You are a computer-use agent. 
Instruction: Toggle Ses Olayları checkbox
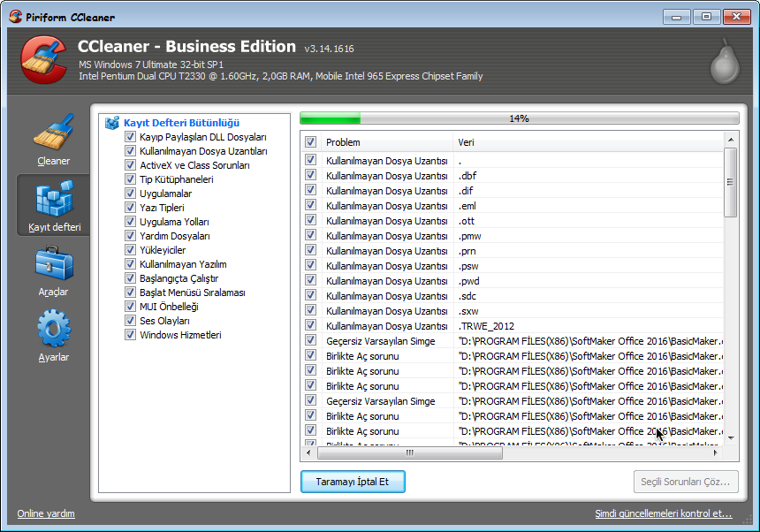130,320
